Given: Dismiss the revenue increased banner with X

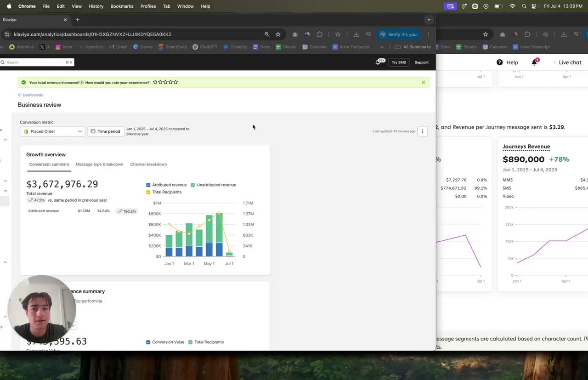Looking at the screenshot, I should coord(424,82).
